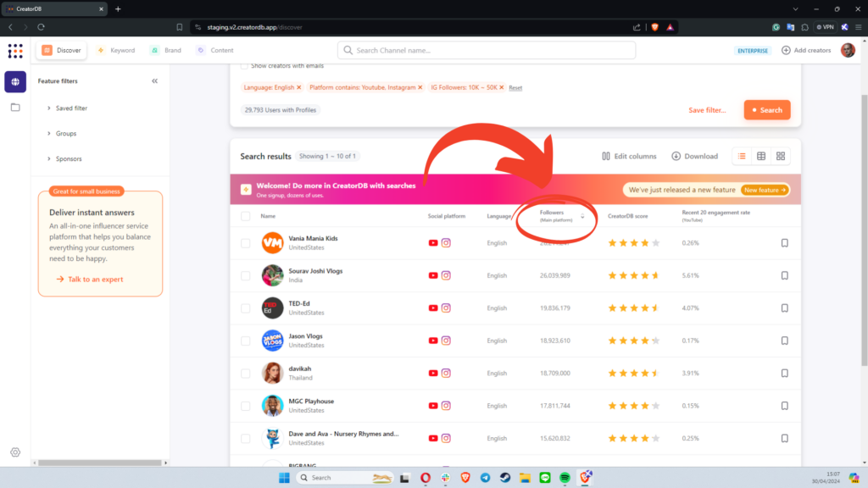Bookmark the Dave and Ava row
This screenshot has width=868, height=488.
click(x=784, y=438)
